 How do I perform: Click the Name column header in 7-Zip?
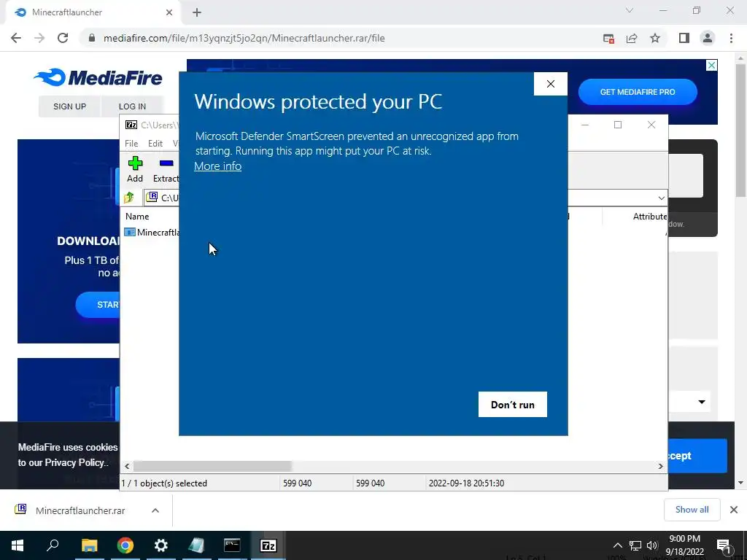click(137, 216)
